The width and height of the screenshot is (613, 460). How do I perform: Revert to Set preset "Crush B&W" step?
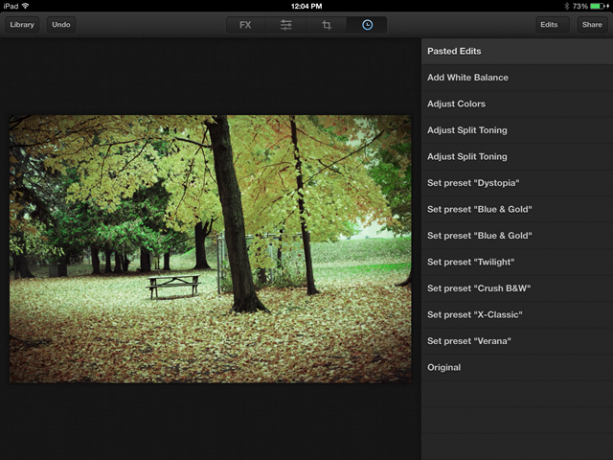click(x=517, y=288)
